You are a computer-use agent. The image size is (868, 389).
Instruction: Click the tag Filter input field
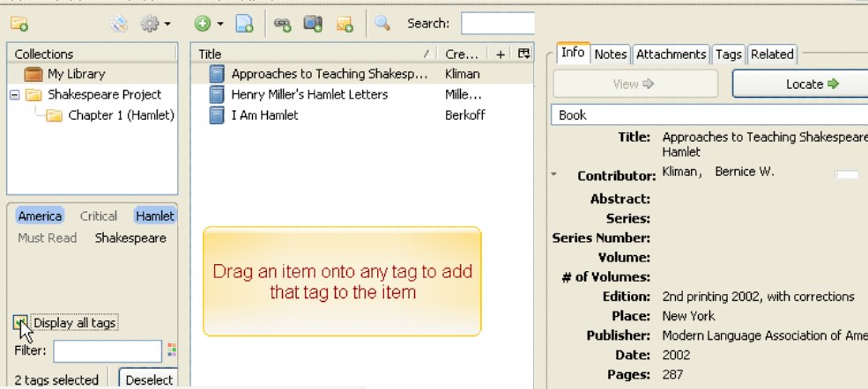[108, 351]
